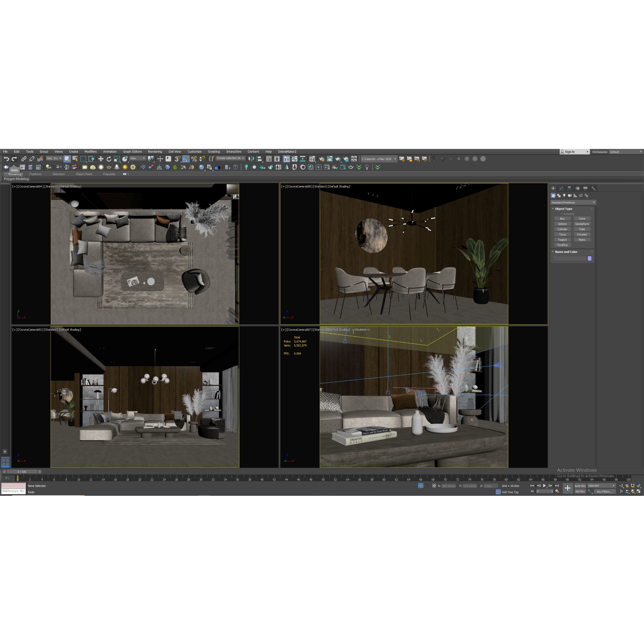
Task: Open the Selected key filter dropdown
Action: [601, 486]
